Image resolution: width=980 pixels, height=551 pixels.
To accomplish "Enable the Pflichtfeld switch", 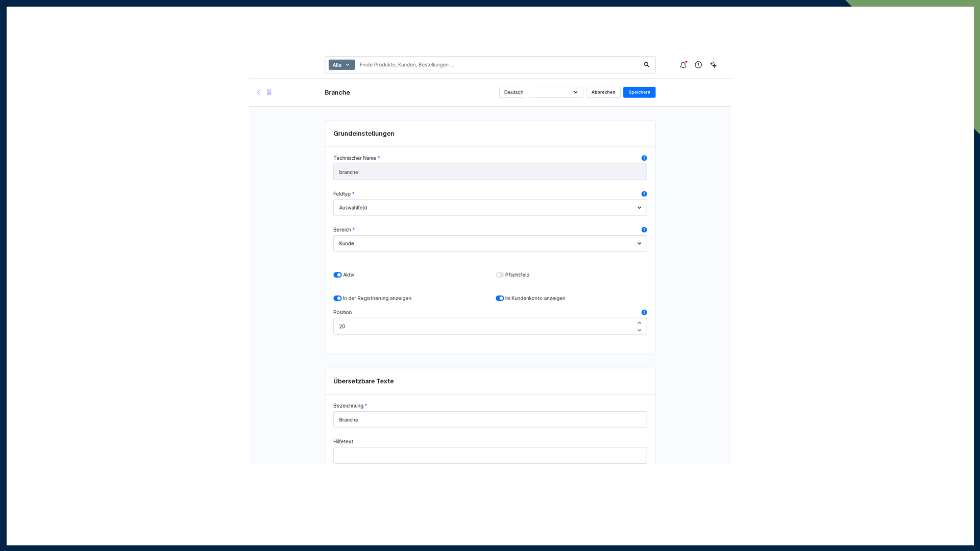I will [500, 275].
